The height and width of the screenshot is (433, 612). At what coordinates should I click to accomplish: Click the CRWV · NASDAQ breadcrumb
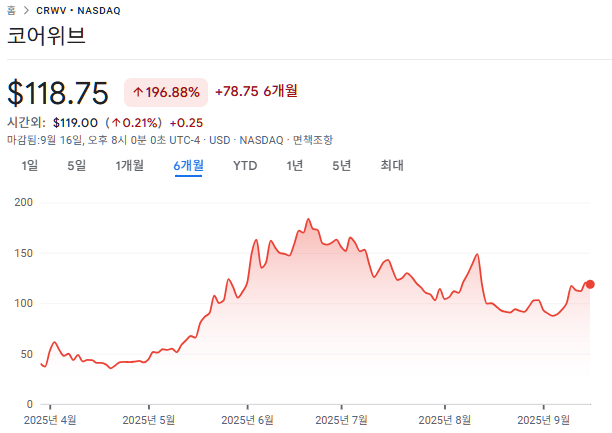click(78, 11)
